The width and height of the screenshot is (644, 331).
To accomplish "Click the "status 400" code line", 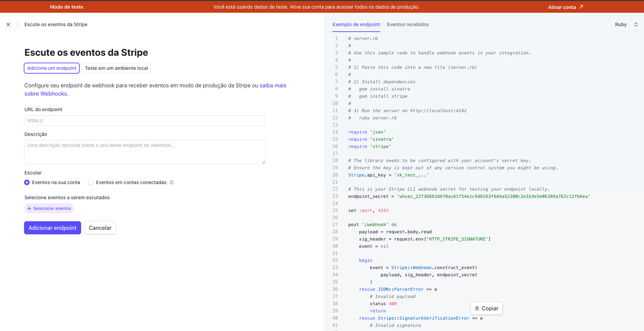I will tap(383, 304).
